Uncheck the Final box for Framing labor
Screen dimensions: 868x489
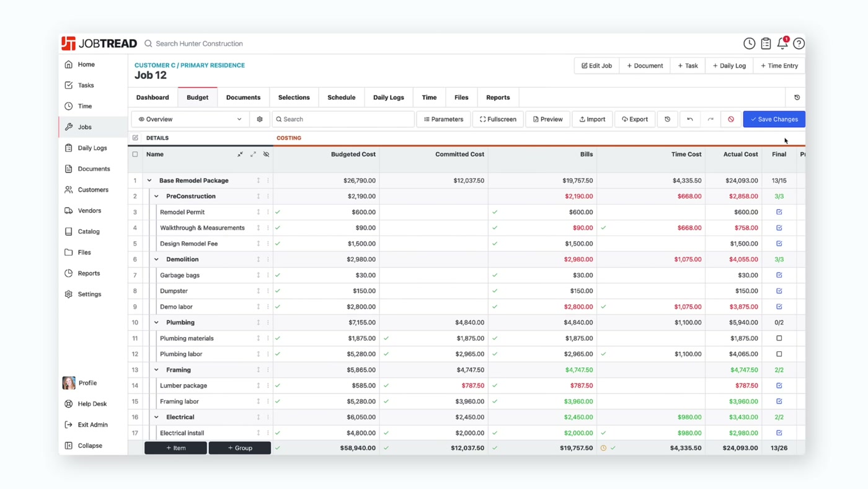coord(779,402)
